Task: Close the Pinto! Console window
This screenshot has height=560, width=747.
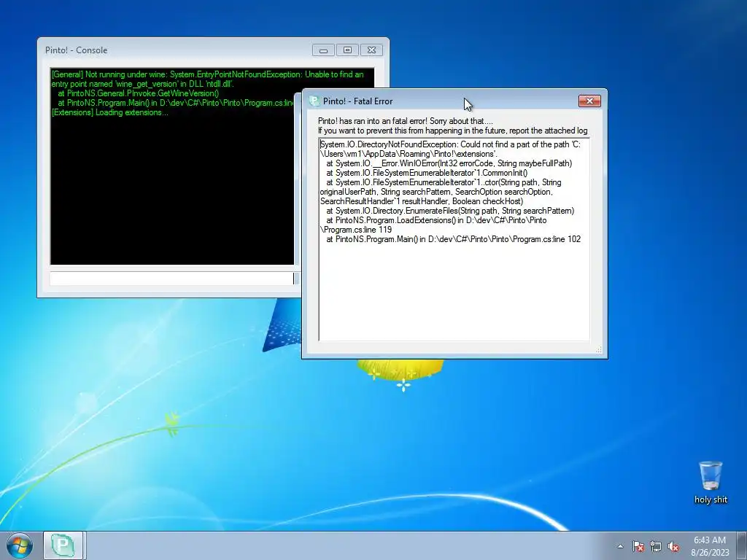Action: tap(371, 50)
